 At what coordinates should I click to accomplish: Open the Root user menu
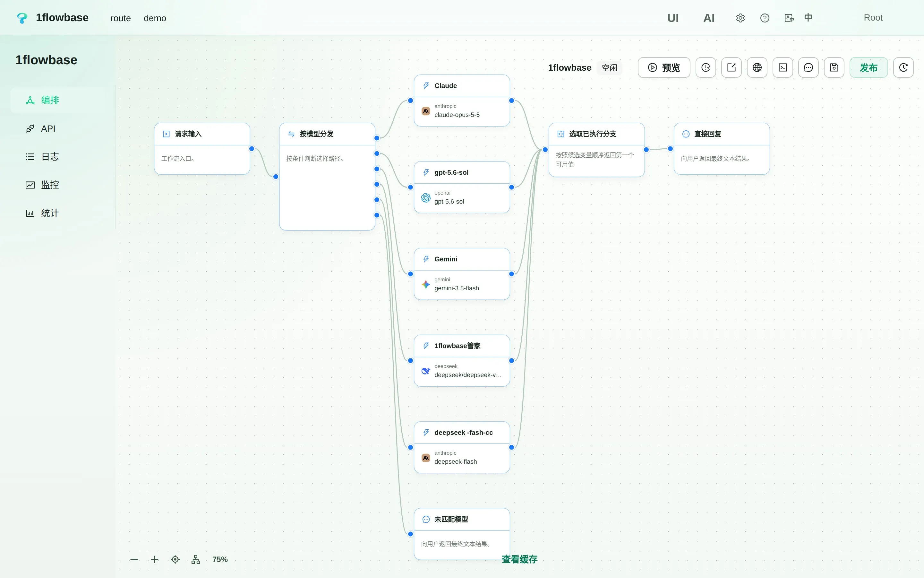coord(873,18)
